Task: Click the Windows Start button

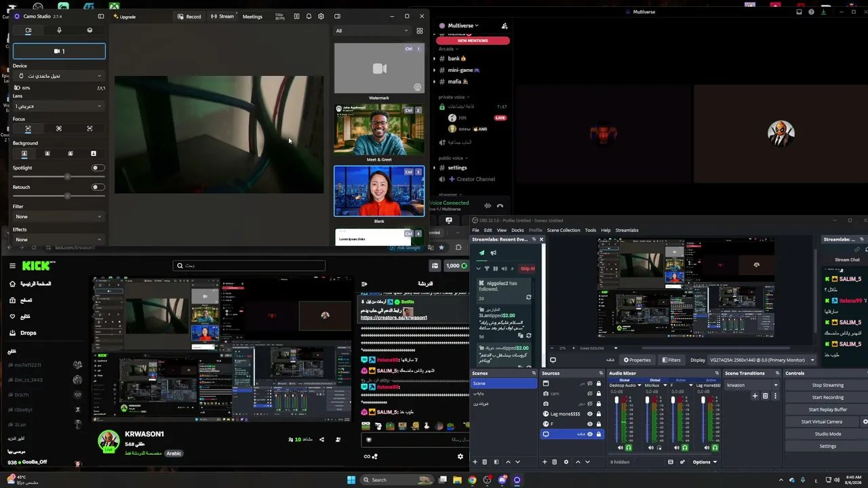Action: click(x=351, y=480)
